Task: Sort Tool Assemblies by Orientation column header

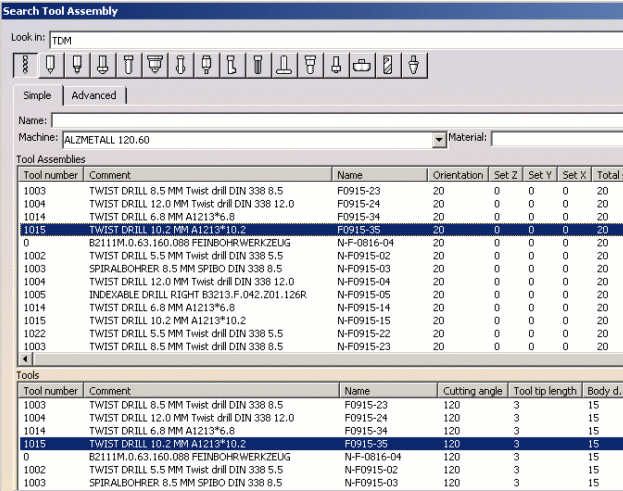Action: tap(458, 175)
